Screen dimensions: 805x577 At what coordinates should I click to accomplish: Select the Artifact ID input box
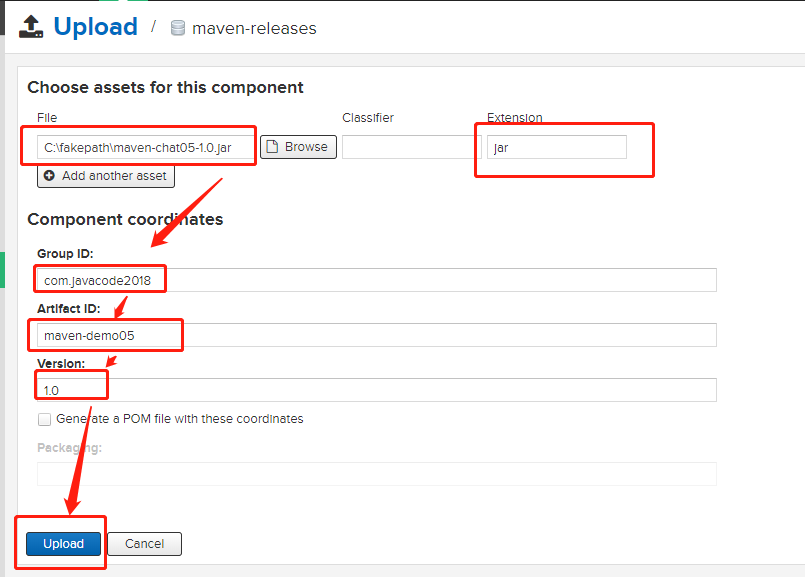376,335
